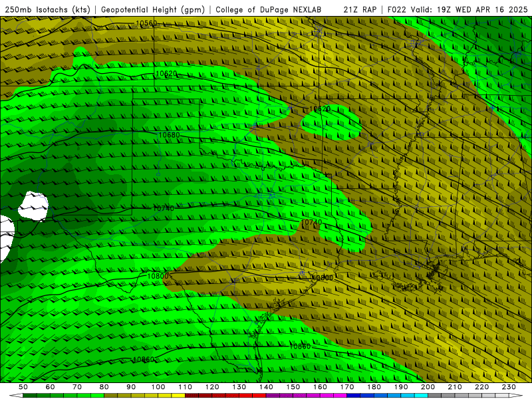Click the 180 knot tick label on colorbar
Image resolution: width=532 pixels, height=399 pixels.
(x=374, y=387)
